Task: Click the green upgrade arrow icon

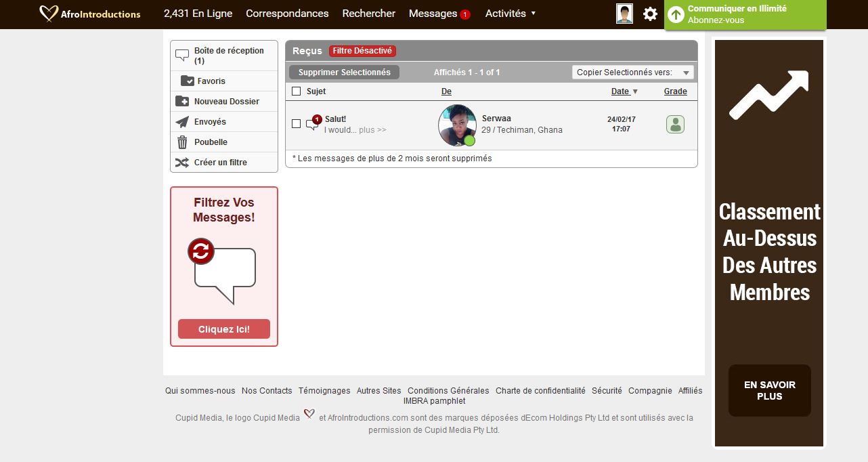Action: 676,14
